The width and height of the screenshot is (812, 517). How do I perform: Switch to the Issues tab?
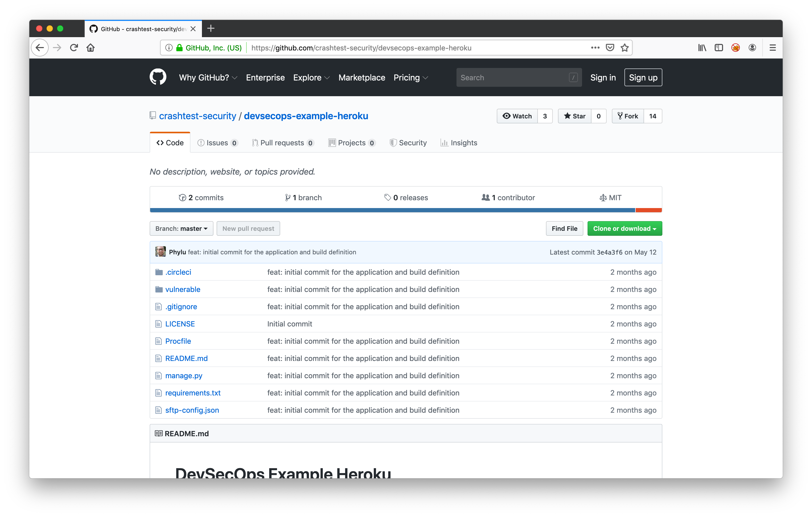coord(217,142)
